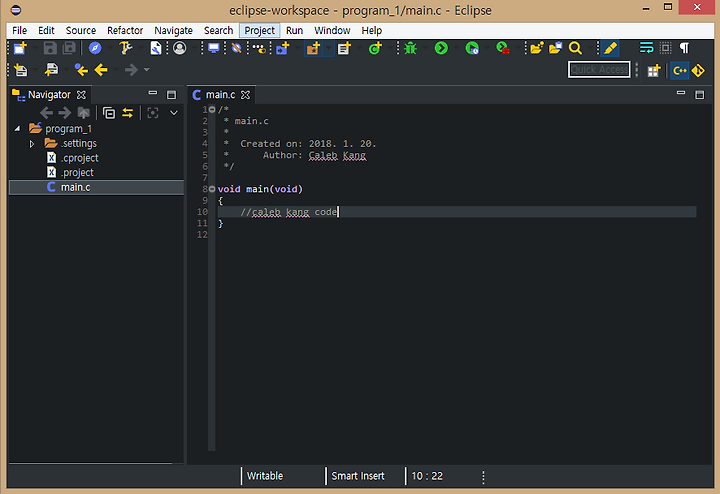Open the File menu

point(19,30)
